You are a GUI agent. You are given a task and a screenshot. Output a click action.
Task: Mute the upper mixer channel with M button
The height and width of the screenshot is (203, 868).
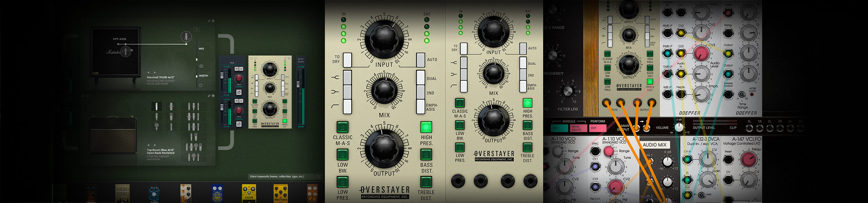pyautogui.click(x=237, y=69)
